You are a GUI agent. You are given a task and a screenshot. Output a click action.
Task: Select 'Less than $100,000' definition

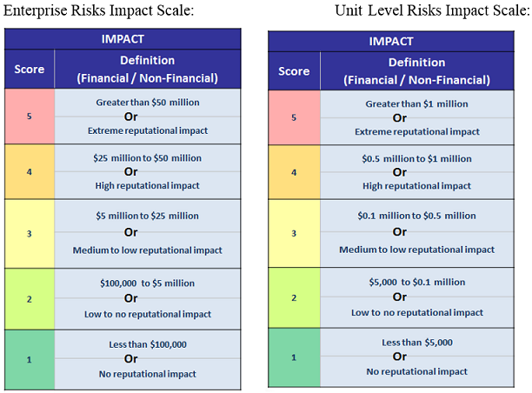pyautogui.click(x=148, y=344)
